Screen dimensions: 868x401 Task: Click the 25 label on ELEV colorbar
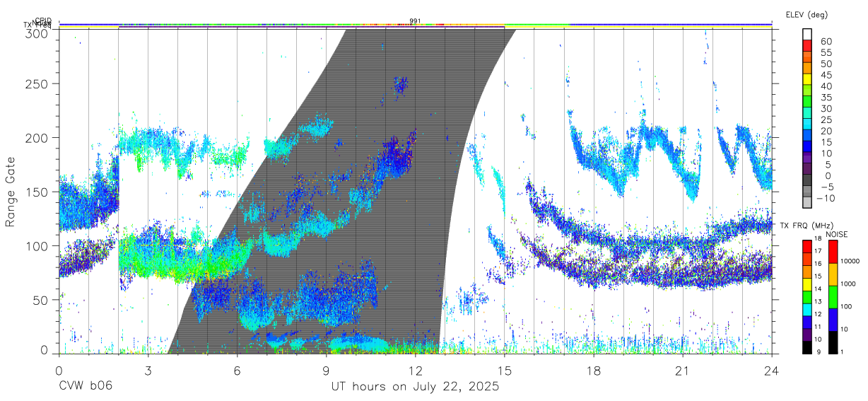[x=826, y=120]
